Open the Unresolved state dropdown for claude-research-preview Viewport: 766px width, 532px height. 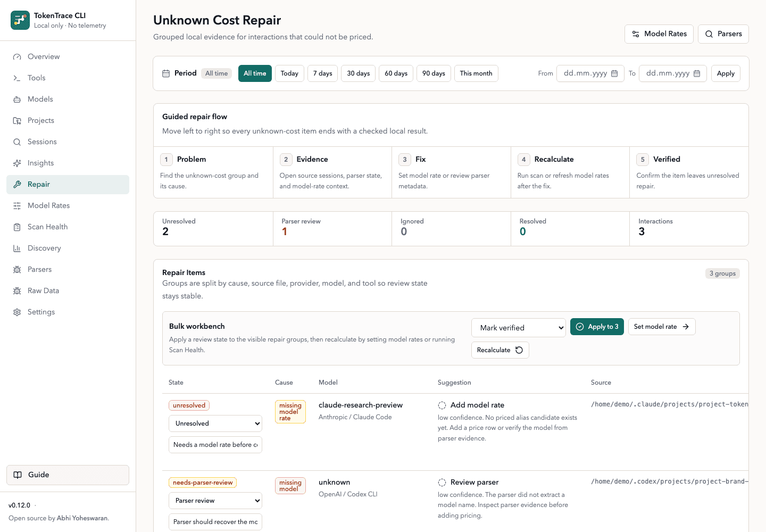(215, 423)
